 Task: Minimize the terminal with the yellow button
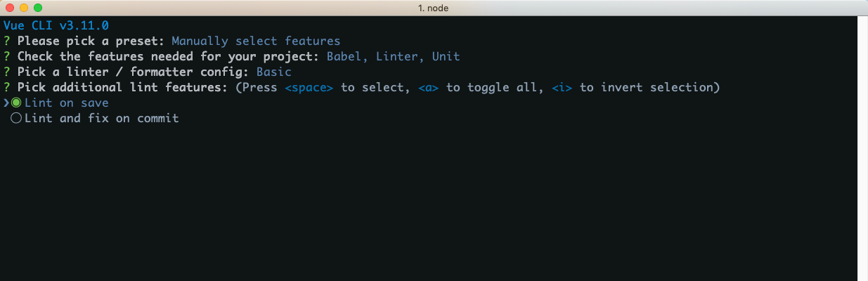tap(24, 8)
